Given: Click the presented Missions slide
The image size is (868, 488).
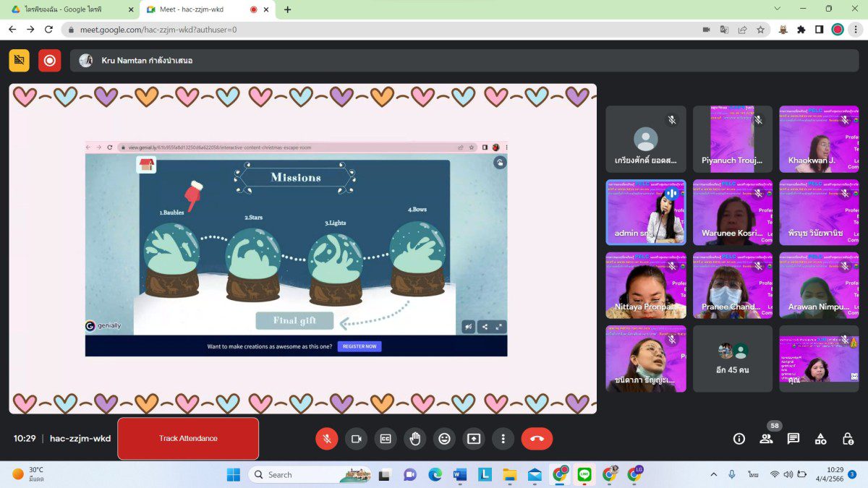Looking at the screenshot, I should 297,247.
